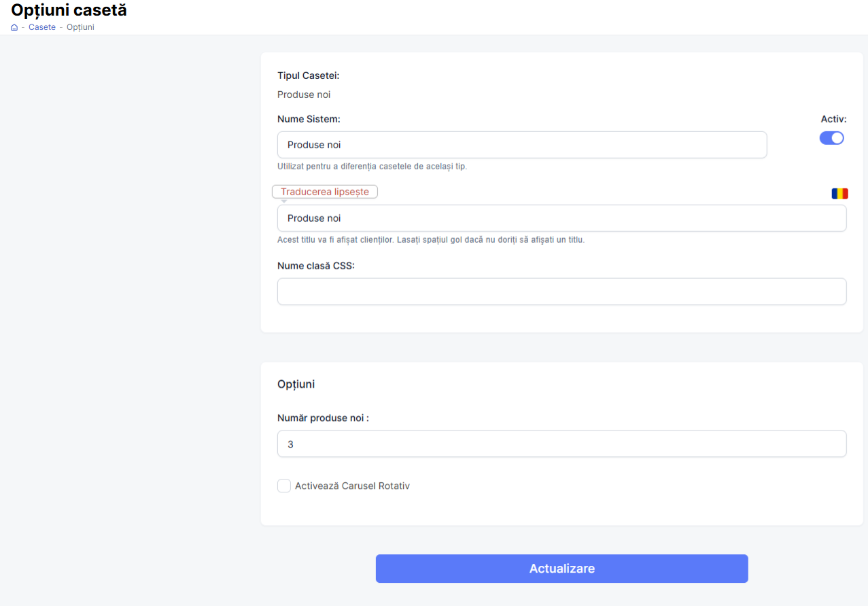Viewport: 868px width, 606px height.
Task: Click the displayed title field under the flag
Action: [x=561, y=218]
